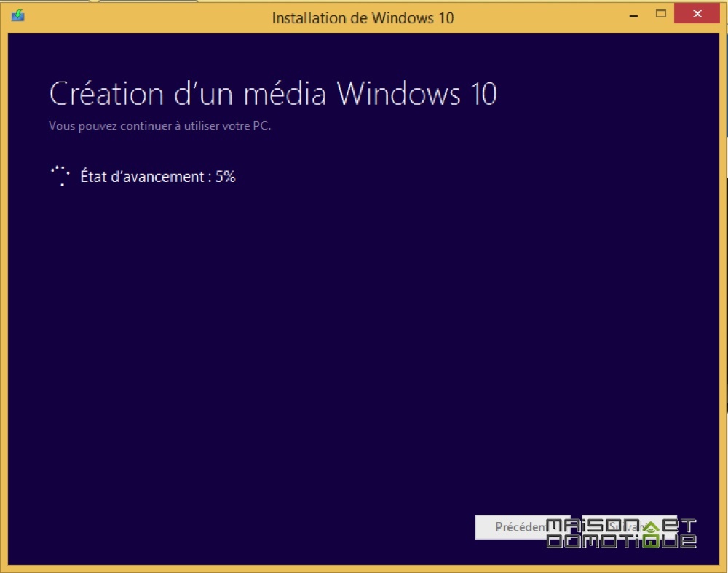Maximize the Installation de Windows 10 window
Image resolution: width=728 pixels, height=573 pixels.
coord(661,14)
